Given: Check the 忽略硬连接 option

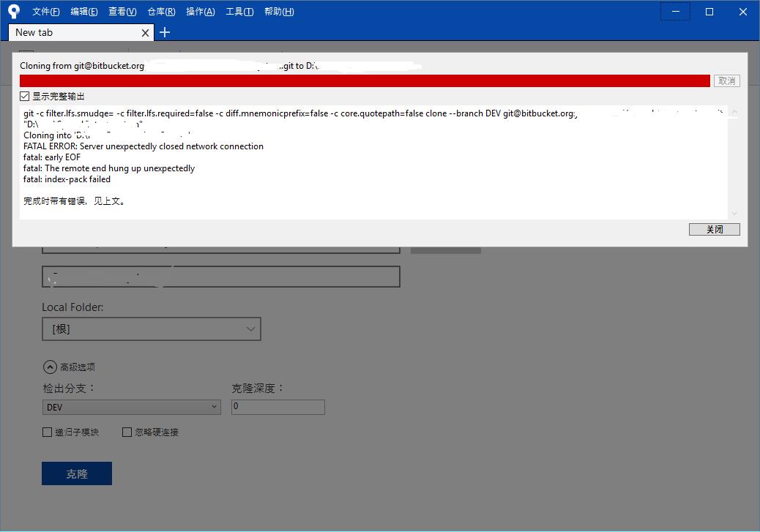Looking at the screenshot, I should pyautogui.click(x=127, y=432).
